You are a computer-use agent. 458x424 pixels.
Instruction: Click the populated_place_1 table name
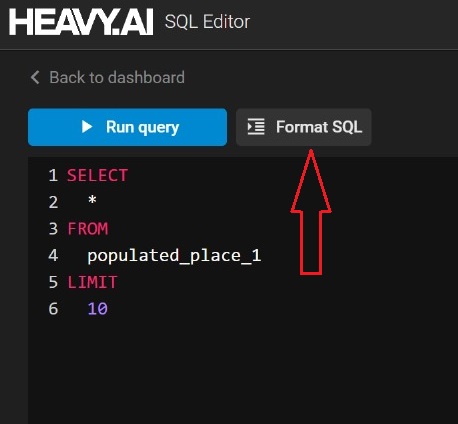(174, 256)
